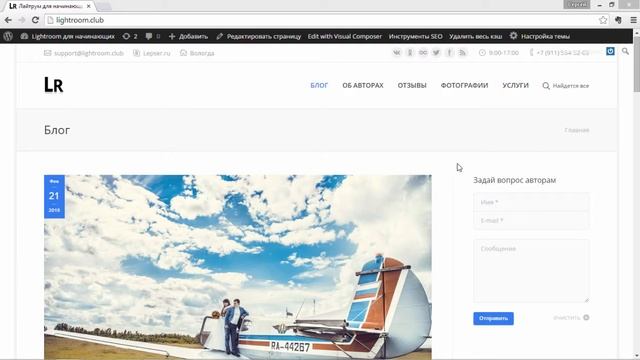The height and width of the screenshot is (360, 640).
Task: Open the Facebook social icon
Action: pyautogui.click(x=449, y=53)
